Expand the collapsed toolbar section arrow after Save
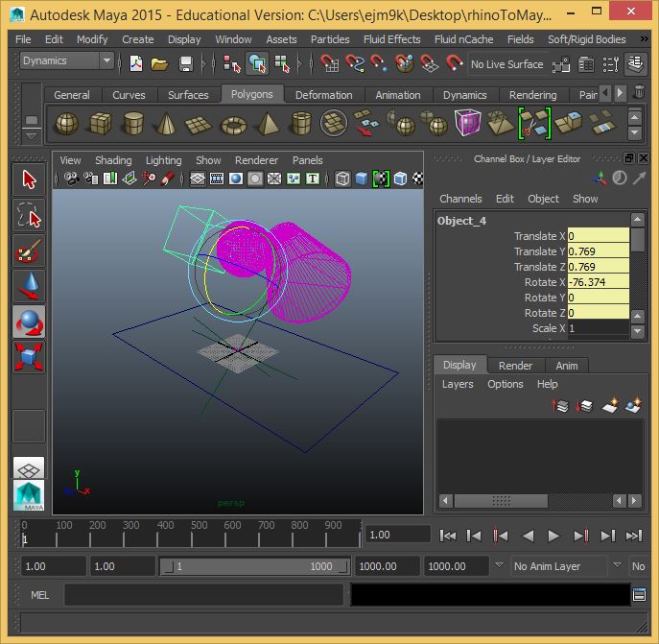 [x=203, y=64]
